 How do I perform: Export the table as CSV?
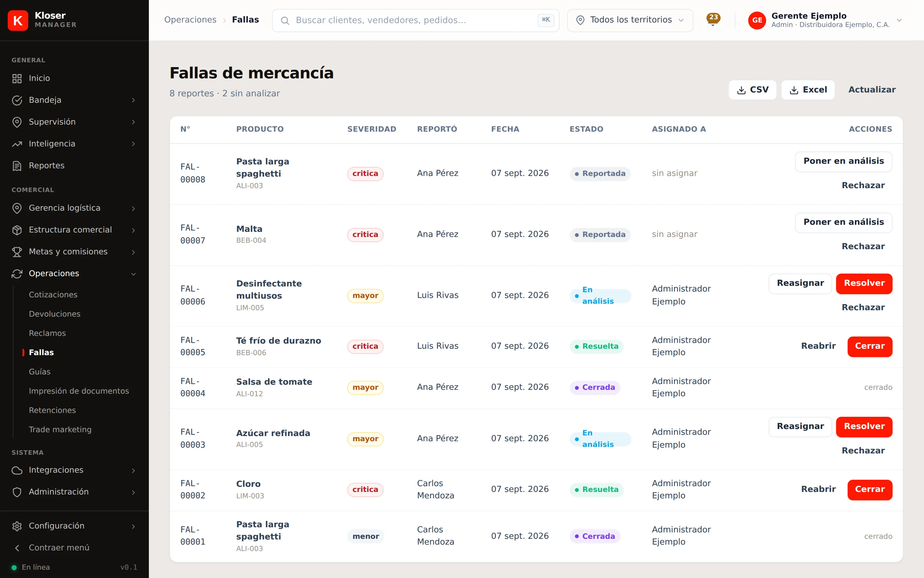tap(752, 90)
